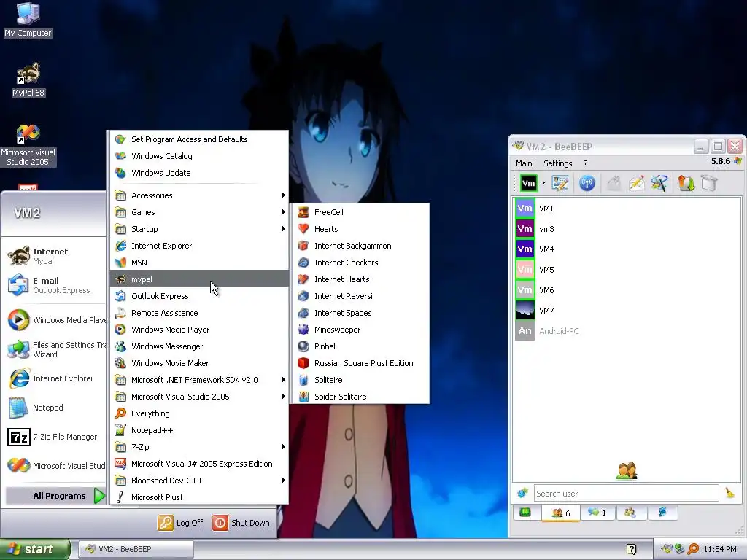Click the All Programs button
This screenshot has width=747, height=560.
coord(55,496)
